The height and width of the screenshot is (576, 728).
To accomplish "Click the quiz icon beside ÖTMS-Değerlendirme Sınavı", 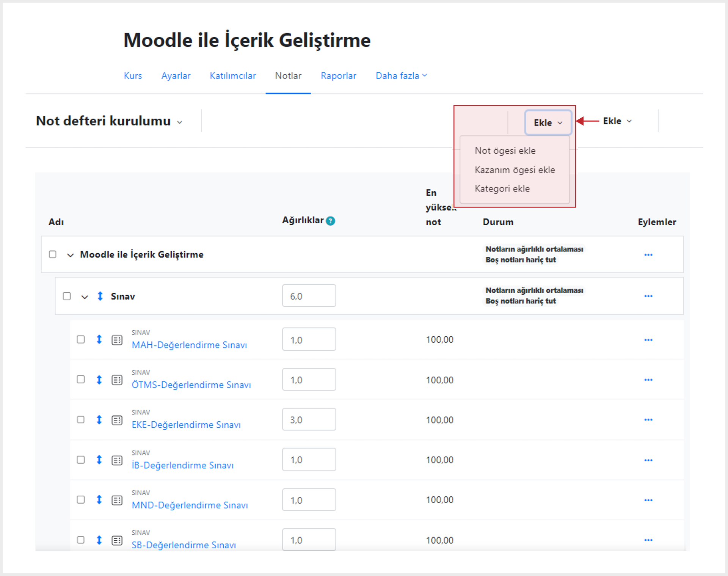I will [117, 380].
